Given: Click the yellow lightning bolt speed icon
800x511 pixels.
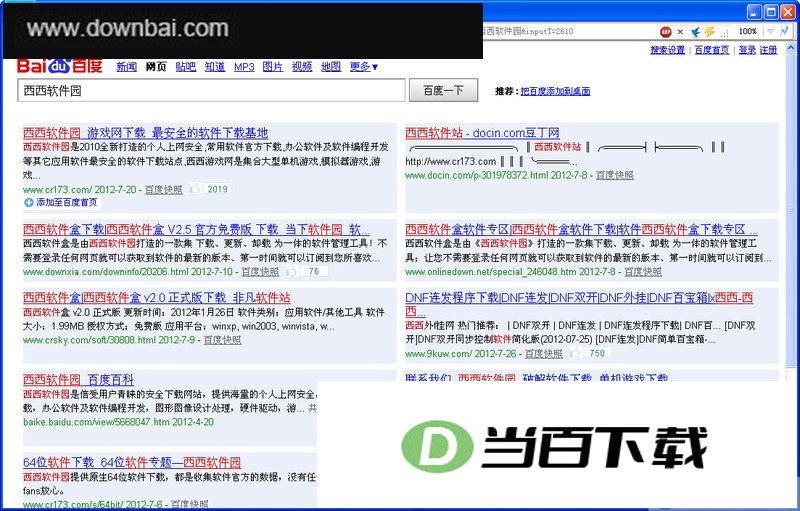Looking at the screenshot, I should click(x=710, y=32).
